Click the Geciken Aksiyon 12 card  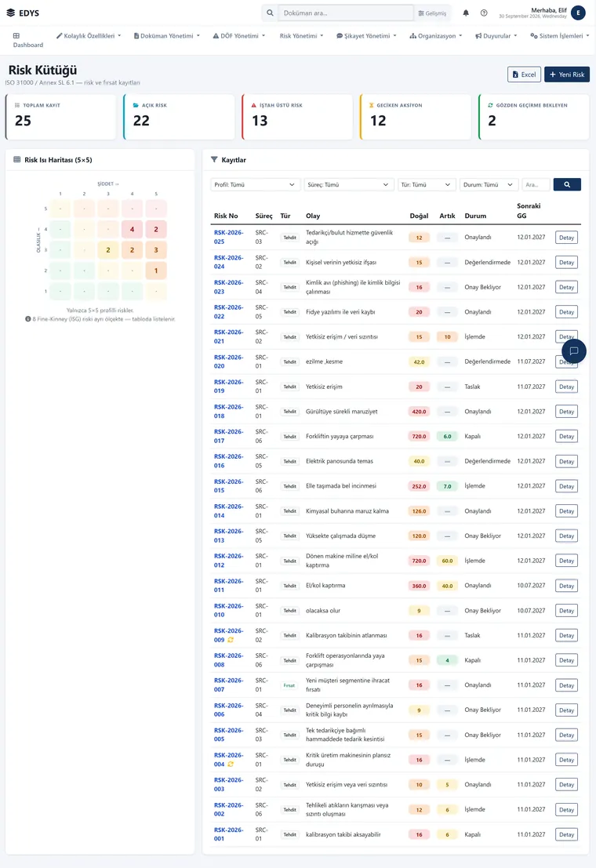416,117
